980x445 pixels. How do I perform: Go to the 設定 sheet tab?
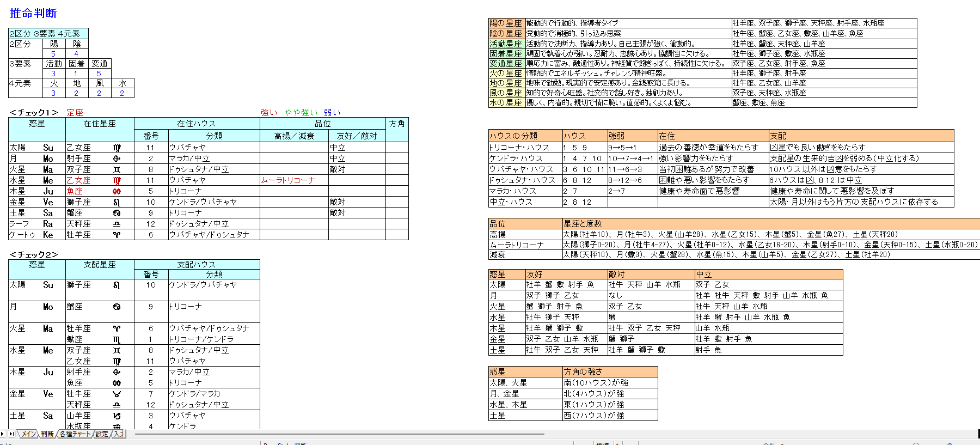tap(102, 434)
